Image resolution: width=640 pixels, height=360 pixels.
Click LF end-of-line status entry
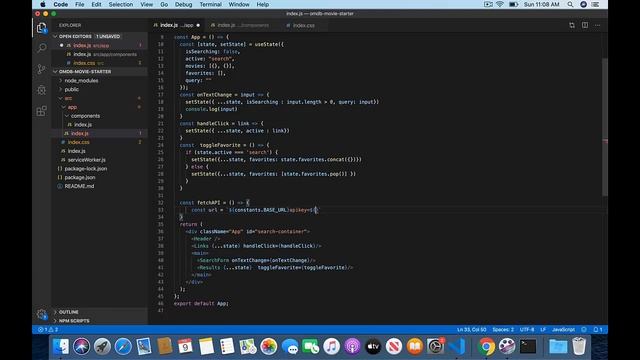(543, 329)
